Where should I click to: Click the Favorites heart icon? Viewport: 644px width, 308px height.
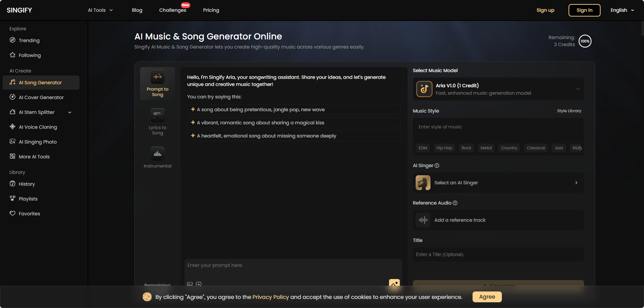point(12,213)
